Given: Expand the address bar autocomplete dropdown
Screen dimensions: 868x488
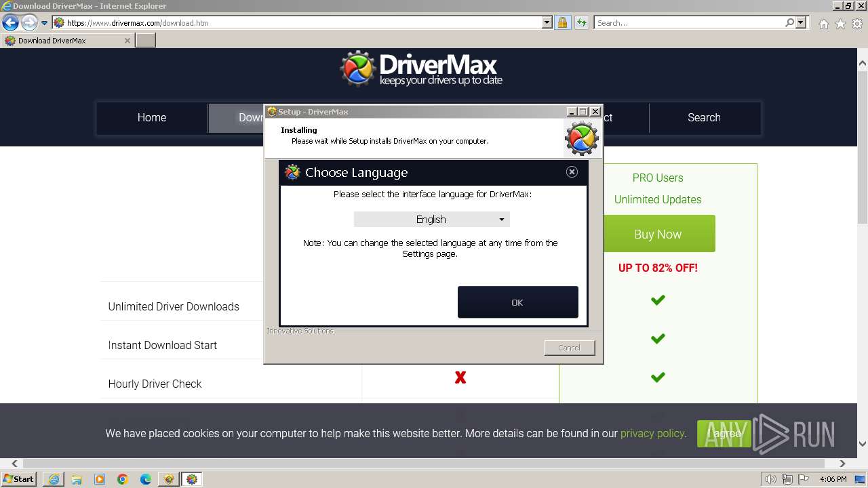Looking at the screenshot, I should [547, 22].
